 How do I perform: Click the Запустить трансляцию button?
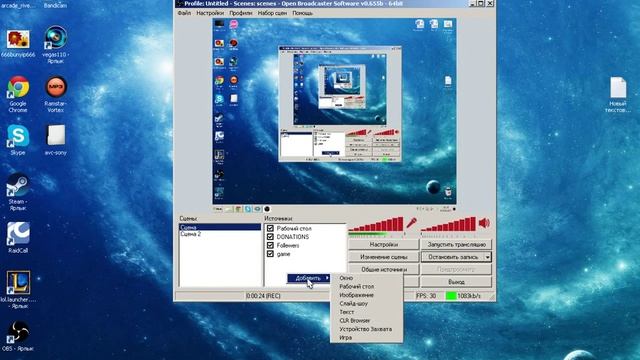coord(456,244)
